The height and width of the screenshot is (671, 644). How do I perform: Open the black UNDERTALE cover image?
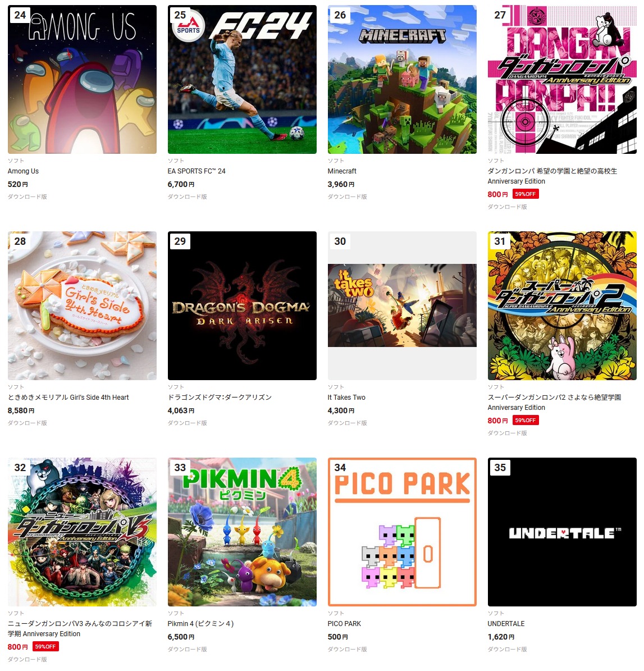[x=562, y=532]
